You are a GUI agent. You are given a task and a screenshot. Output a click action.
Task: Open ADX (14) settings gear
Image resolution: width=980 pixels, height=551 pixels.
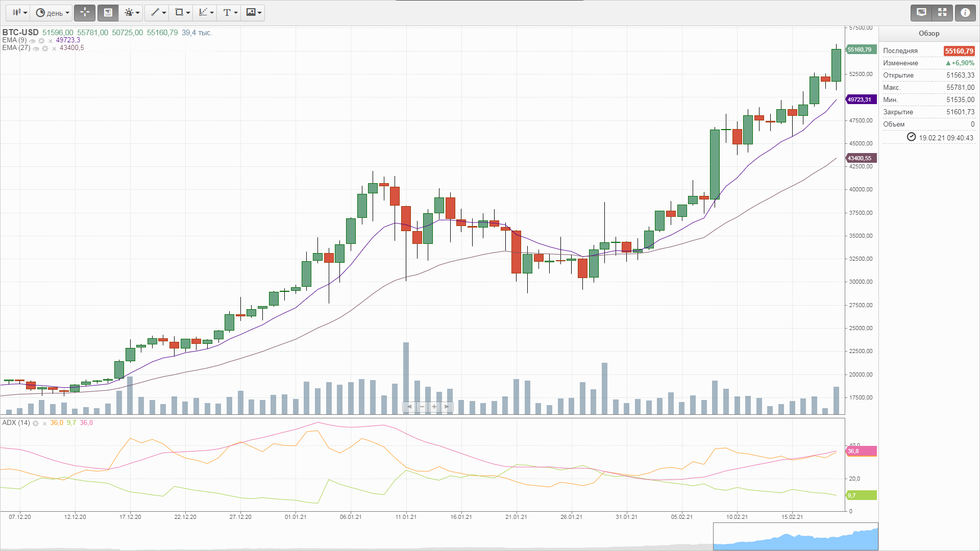pyautogui.click(x=36, y=423)
